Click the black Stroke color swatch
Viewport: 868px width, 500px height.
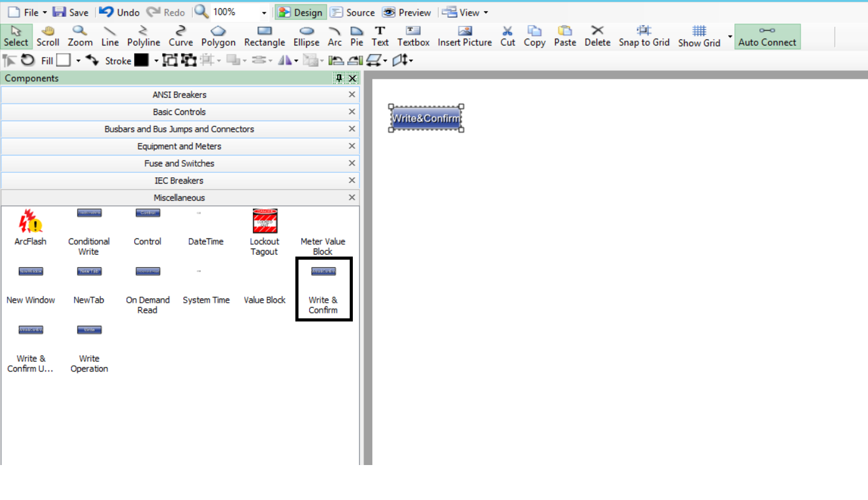[141, 60]
